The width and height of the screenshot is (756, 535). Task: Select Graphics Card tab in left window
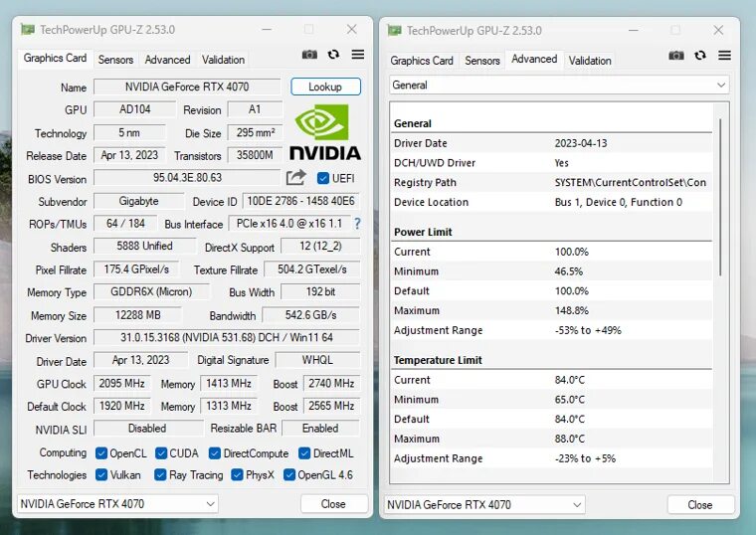tap(55, 59)
